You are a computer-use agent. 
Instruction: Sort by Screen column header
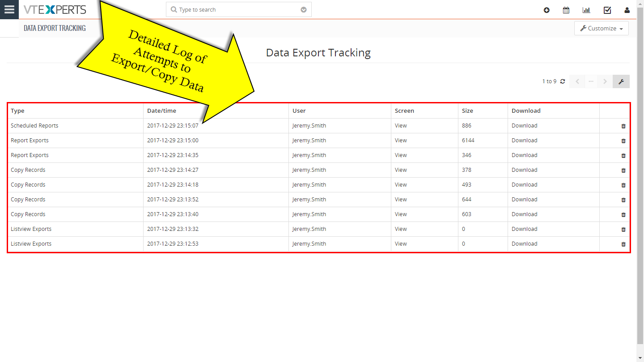tap(404, 111)
